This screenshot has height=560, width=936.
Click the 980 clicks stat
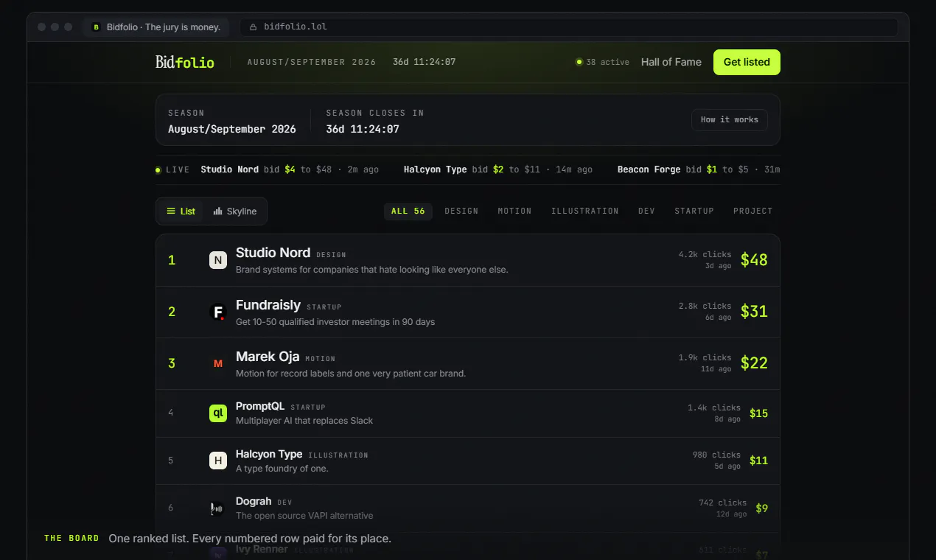point(716,455)
